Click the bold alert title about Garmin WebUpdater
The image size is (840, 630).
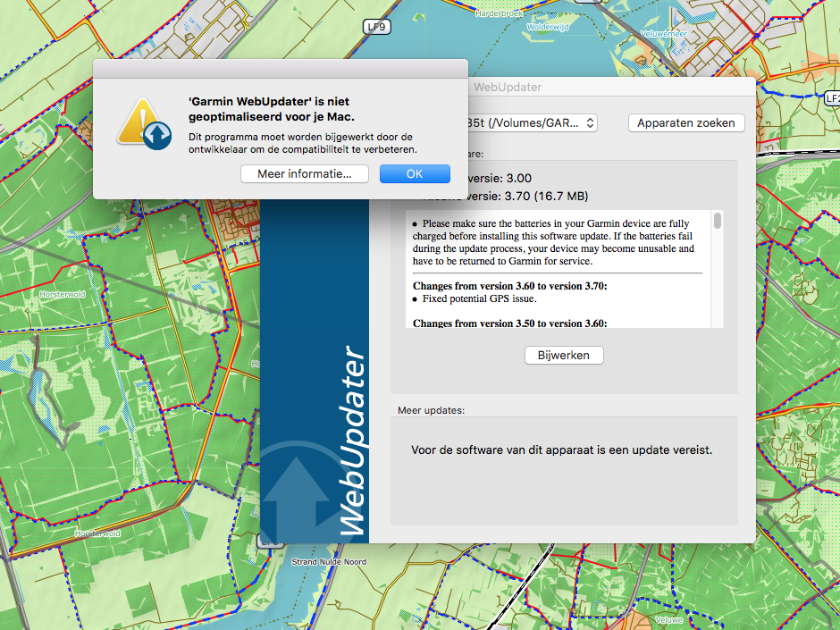coord(271,109)
